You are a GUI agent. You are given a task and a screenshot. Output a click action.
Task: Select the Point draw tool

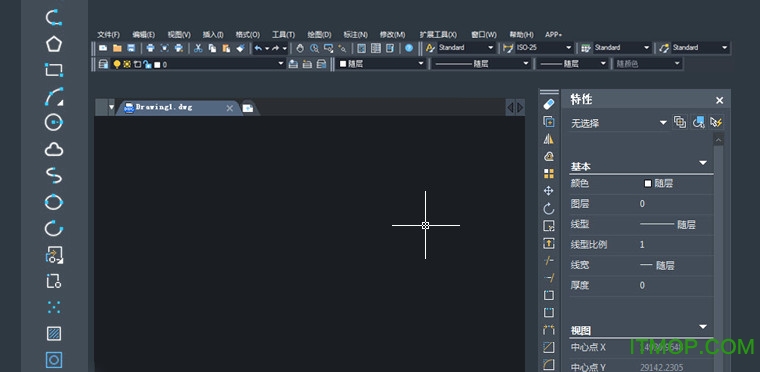[x=54, y=307]
